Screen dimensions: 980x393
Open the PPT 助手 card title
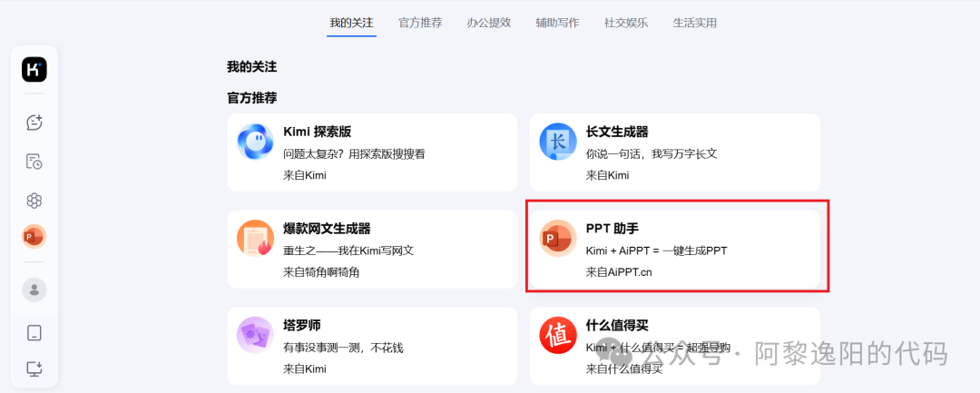612,229
